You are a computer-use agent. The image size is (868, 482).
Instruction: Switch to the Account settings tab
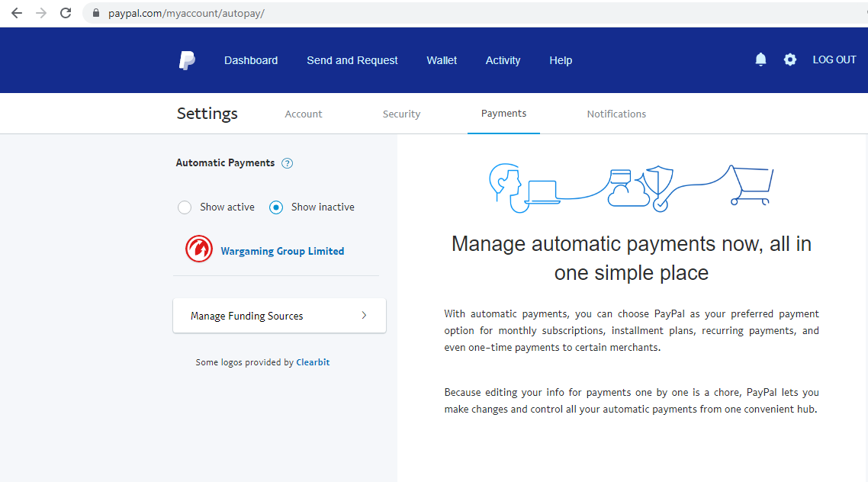pos(304,114)
